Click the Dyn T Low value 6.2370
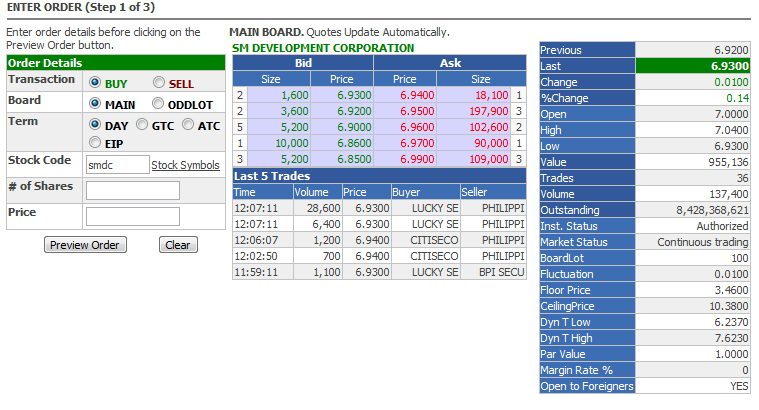759x410 pixels. point(731,321)
